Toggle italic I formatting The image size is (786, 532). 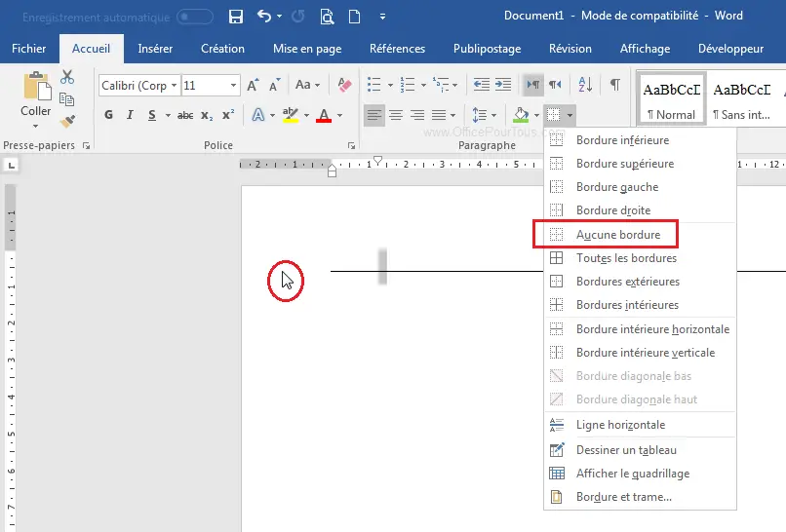coord(131,115)
